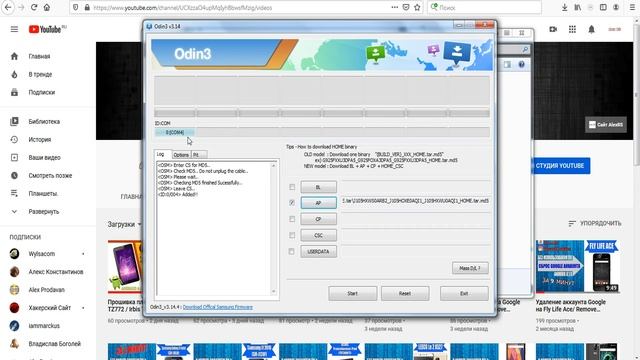Click the Reset button in Odin3

point(405,293)
